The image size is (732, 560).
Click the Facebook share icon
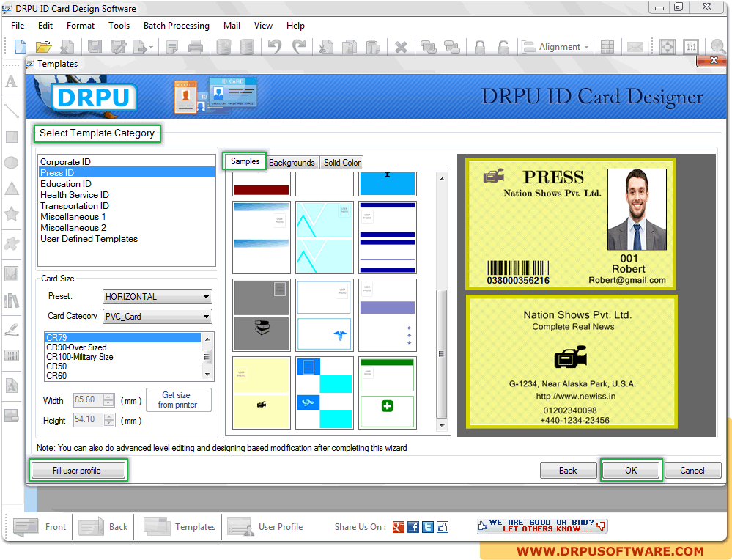coord(413,527)
